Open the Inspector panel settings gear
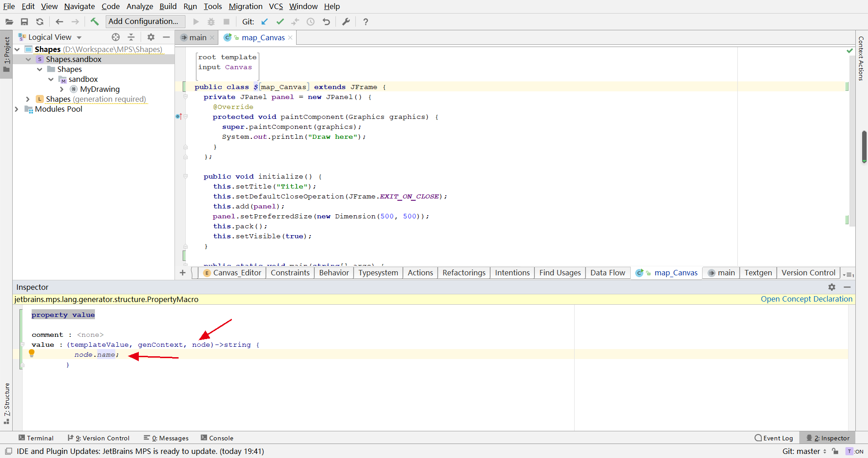Screen dimensions: 868x458 (832, 287)
